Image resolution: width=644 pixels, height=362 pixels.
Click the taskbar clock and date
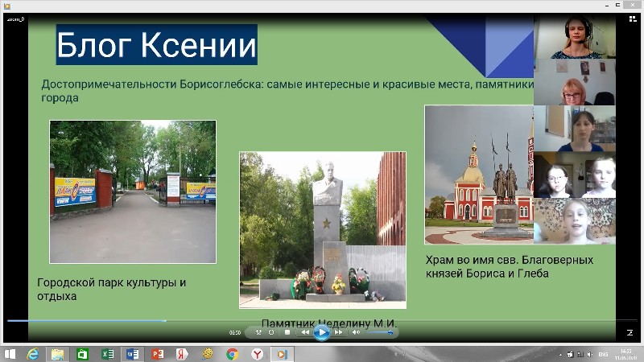(625, 353)
